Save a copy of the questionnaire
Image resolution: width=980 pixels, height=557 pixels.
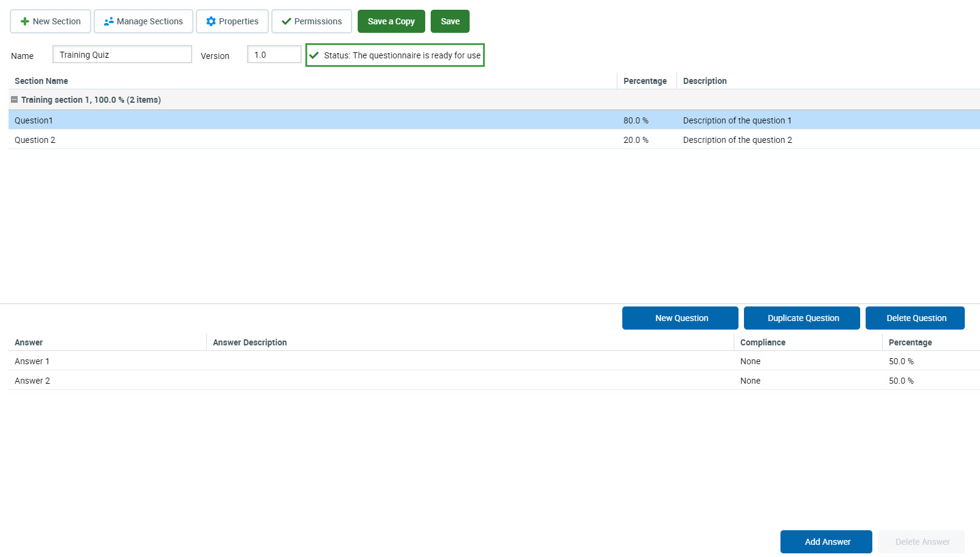pyautogui.click(x=391, y=21)
